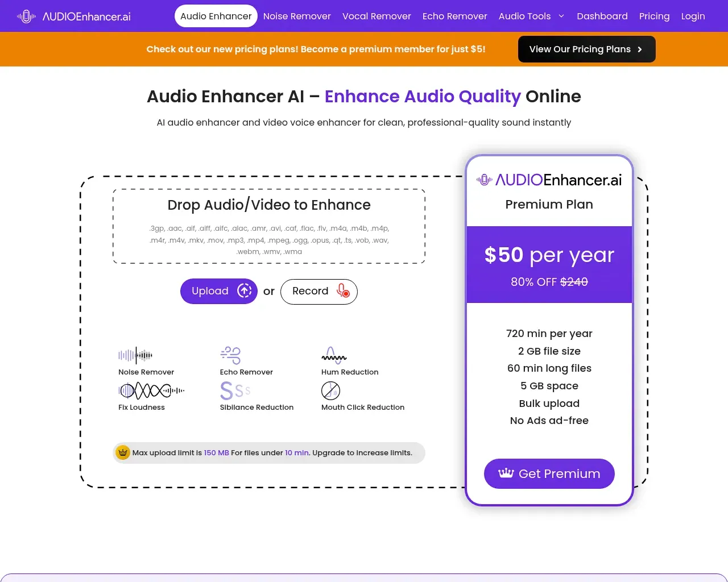Click the Drop Audio/Video to Enhance area
728x582 pixels.
pos(269,226)
